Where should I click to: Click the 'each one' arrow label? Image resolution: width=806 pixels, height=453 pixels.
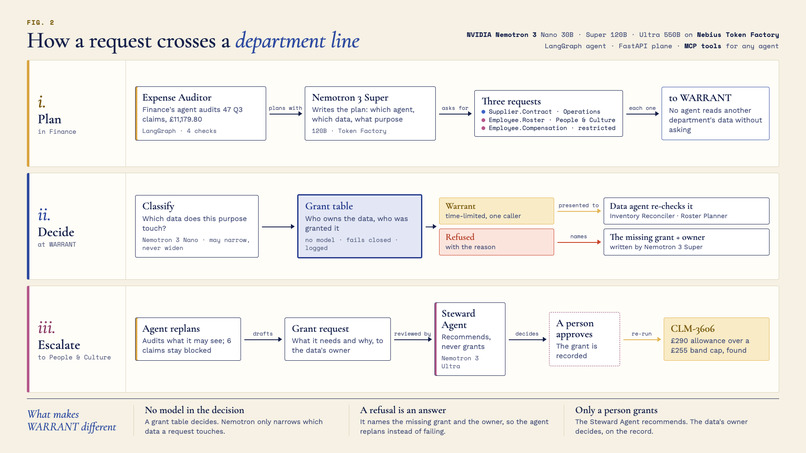642,108
